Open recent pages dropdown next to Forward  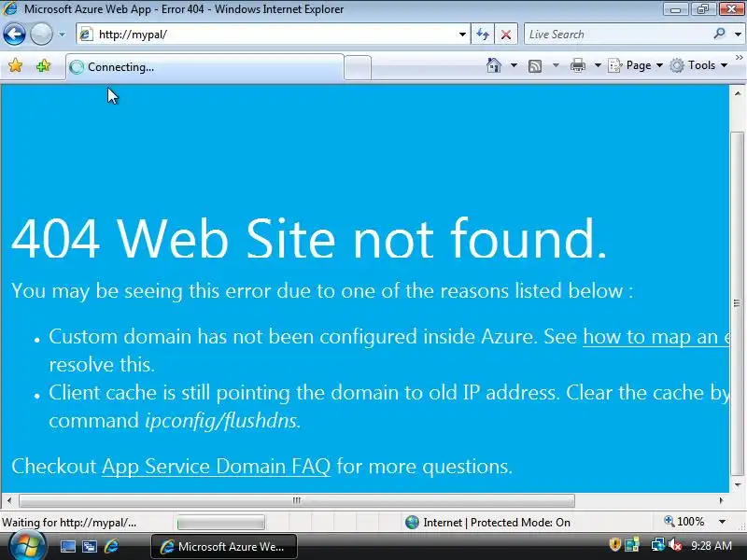(x=62, y=35)
